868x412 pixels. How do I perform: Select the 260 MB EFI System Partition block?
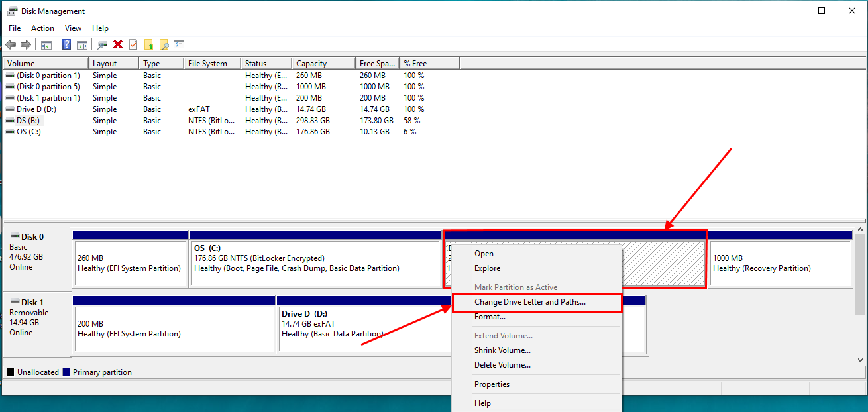[x=130, y=259]
